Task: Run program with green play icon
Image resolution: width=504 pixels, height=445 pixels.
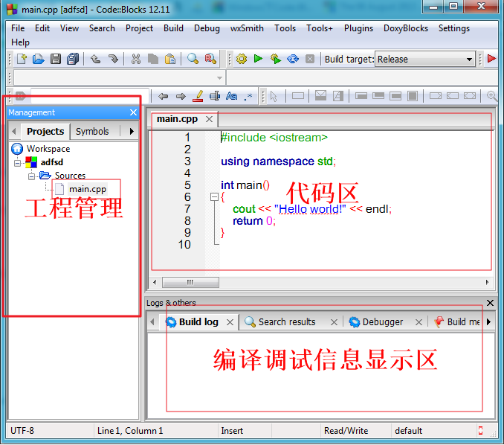Action: (258, 59)
